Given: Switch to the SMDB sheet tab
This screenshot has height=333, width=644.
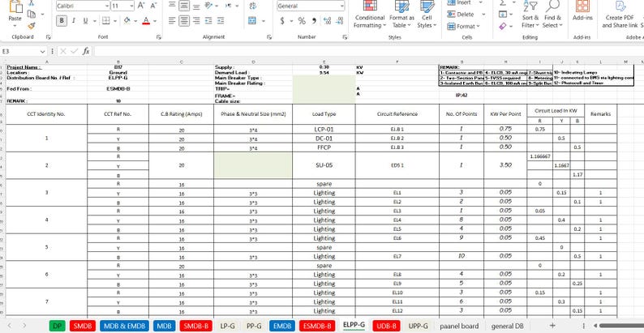Looking at the screenshot, I should tap(83, 326).
